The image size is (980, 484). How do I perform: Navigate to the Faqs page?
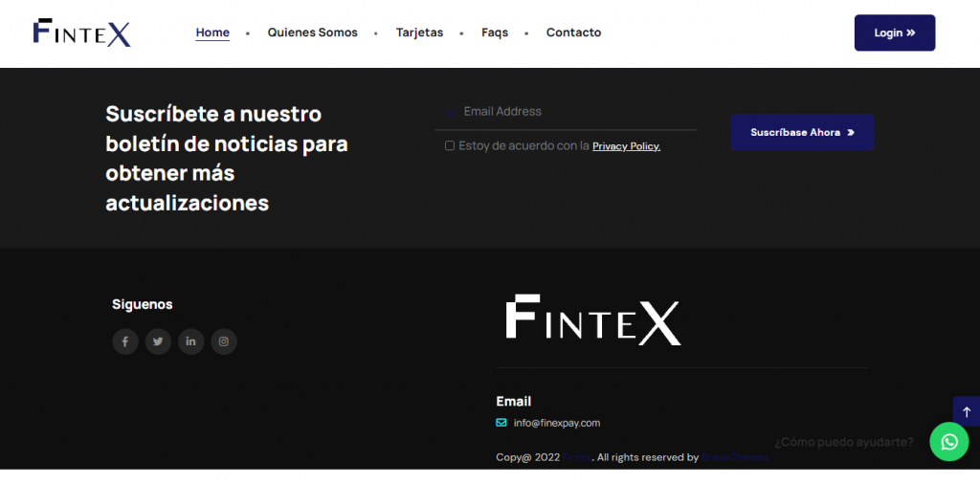click(495, 33)
